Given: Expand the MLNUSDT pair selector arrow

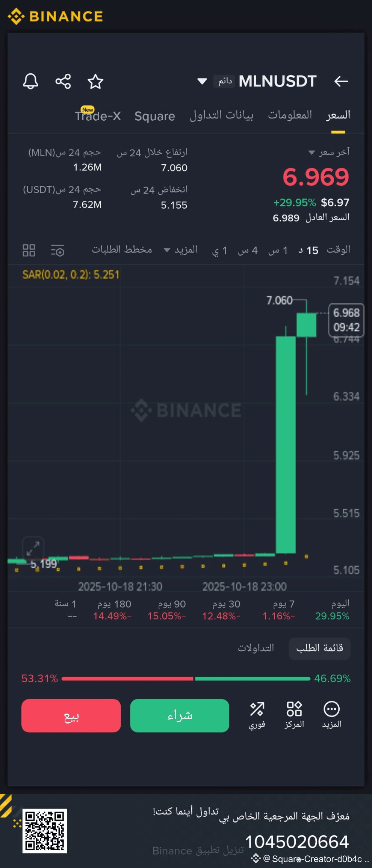Looking at the screenshot, I should (202, 81).
